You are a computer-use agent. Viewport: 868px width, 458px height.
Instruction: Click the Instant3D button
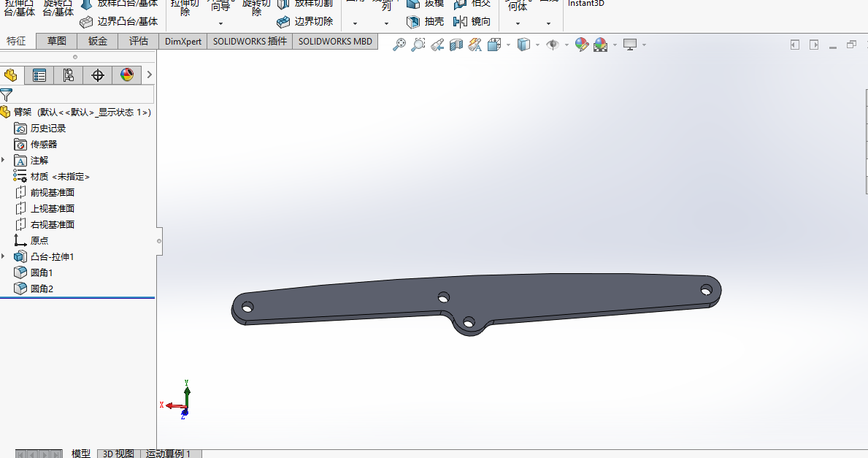point(585,4)
